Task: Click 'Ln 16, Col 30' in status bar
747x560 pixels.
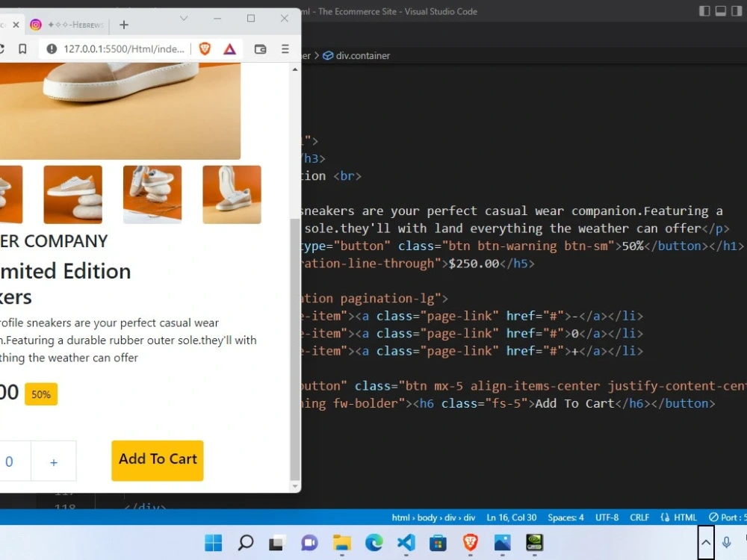Action: pyautogui.click(x=512, y=517)
